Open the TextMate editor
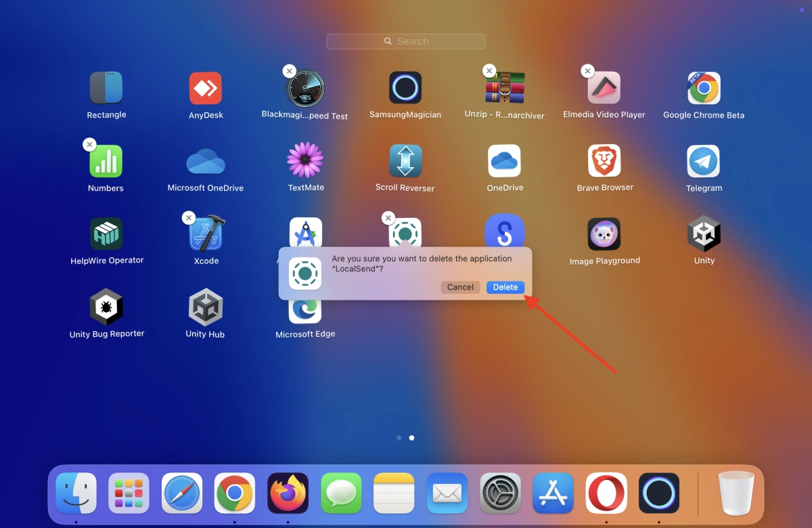Screen dimensions: 812x528 305,160
